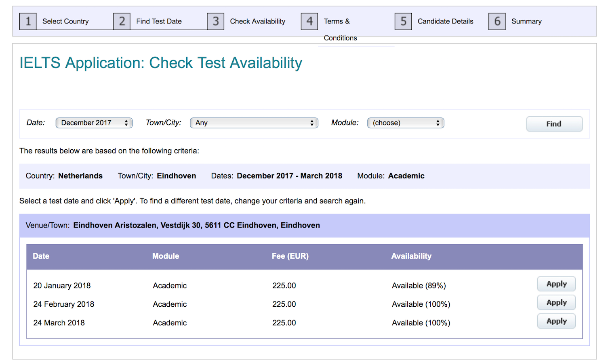Click the Date column header
Viewport: 606px width, 364px height.
point(41,256)
